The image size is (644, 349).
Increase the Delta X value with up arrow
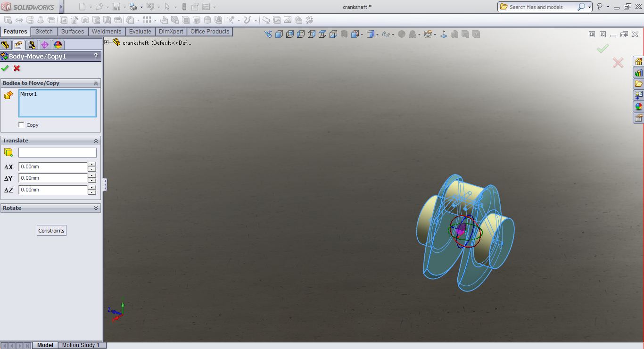point(92,164)
